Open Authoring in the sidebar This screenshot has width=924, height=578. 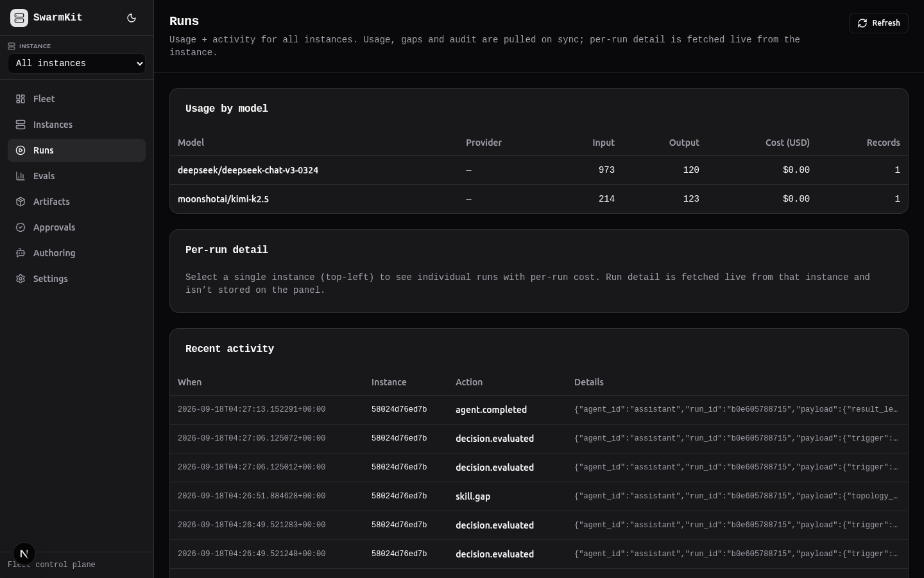76,253
